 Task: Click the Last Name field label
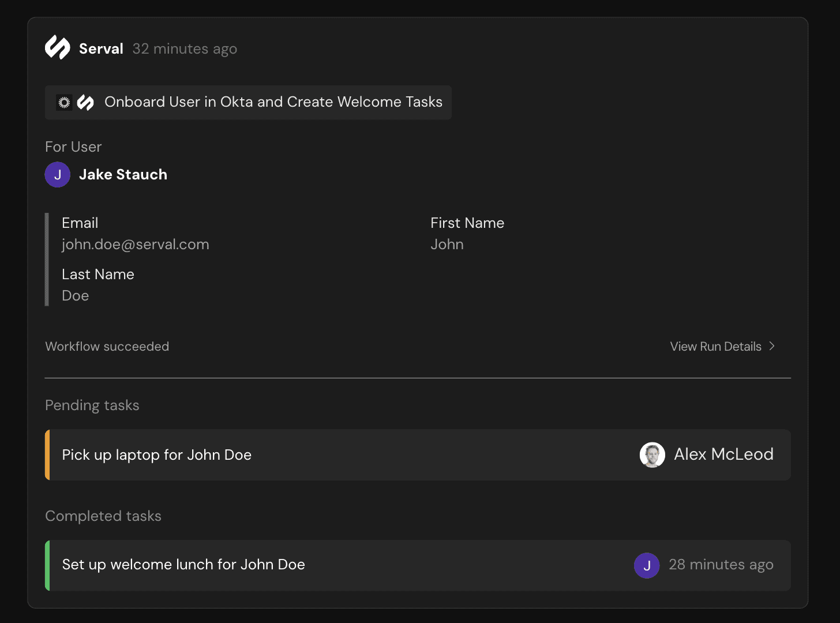[98, 275]
